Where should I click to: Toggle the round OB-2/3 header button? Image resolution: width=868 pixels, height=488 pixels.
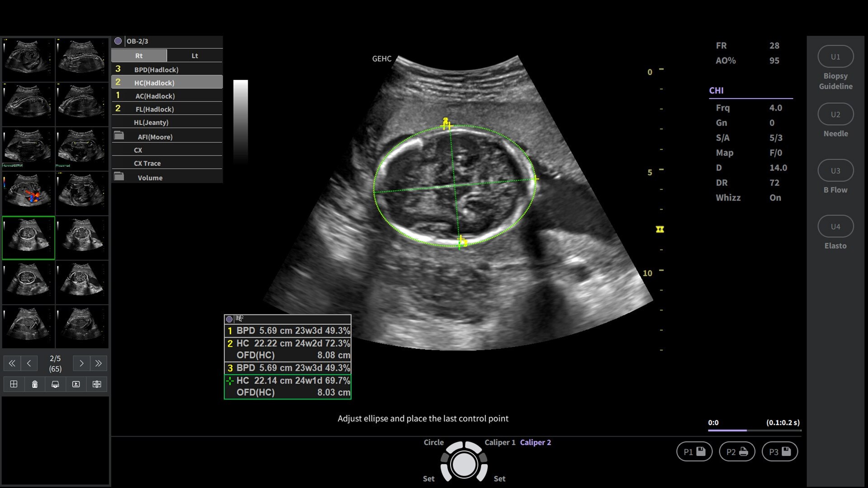[118, 41]
